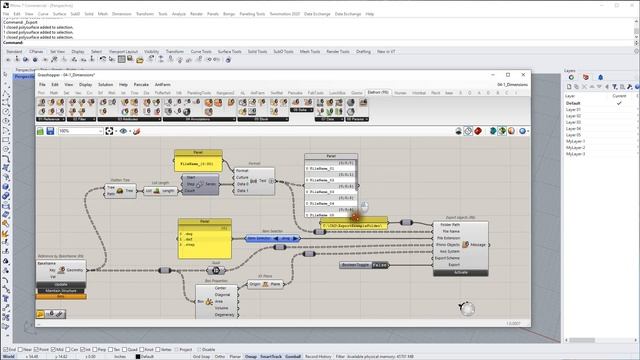Click the Update button on Reference component

click(x=61, y=284)
